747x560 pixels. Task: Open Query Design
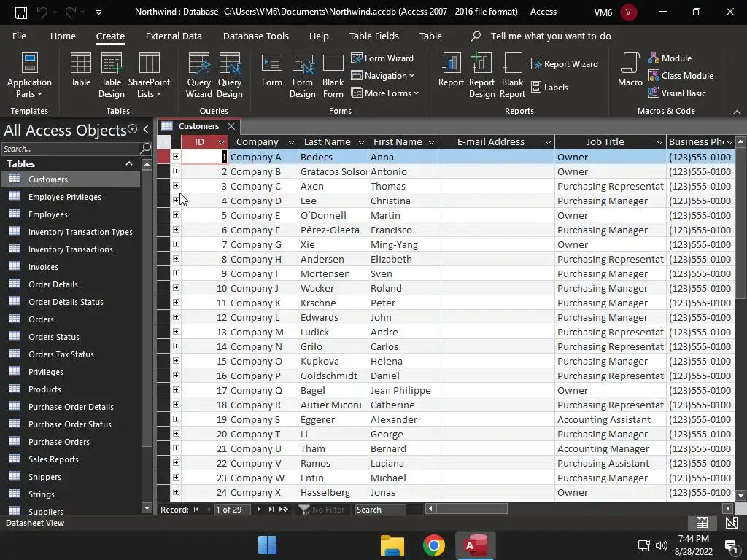[230, 75]
